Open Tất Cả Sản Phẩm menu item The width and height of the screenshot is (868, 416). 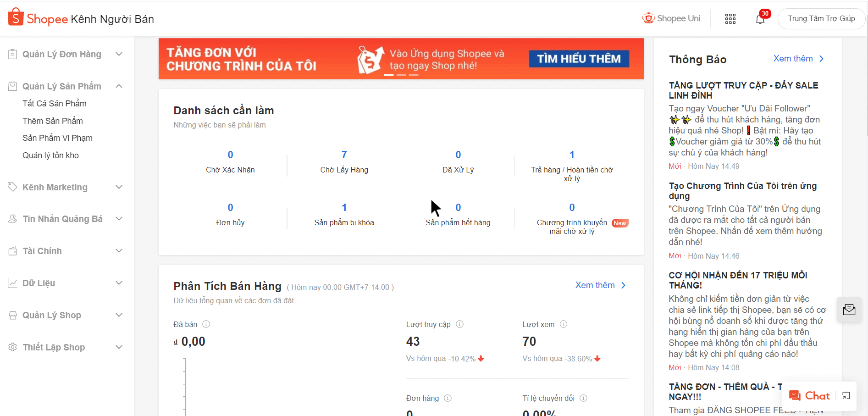[55, 104]
